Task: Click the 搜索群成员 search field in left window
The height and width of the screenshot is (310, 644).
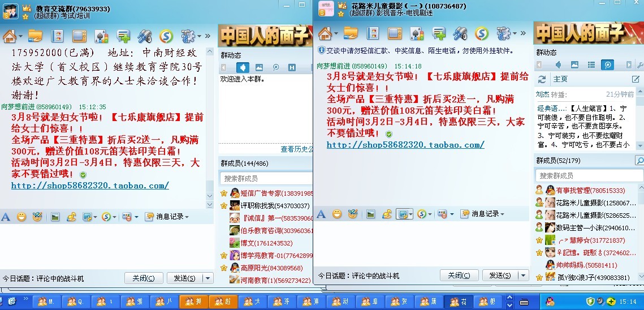Action: click(266, 178)
